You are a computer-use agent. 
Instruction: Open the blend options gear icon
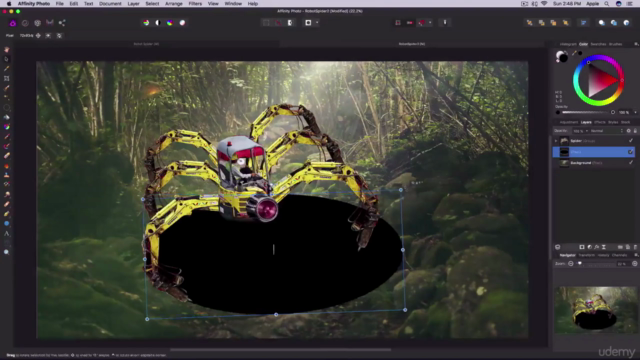point(629,131)
